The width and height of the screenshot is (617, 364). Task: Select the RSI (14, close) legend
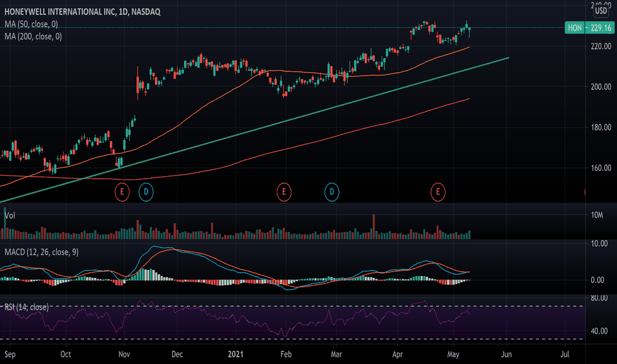[x=26, y=307]
